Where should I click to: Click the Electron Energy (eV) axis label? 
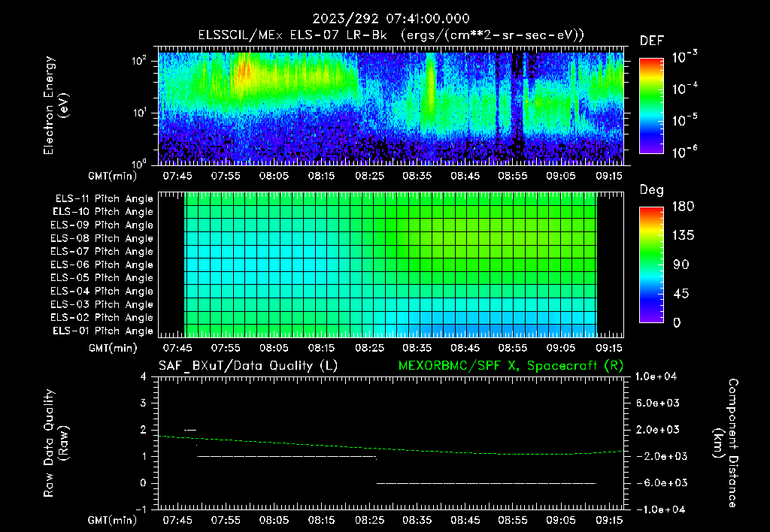[56, 105]
